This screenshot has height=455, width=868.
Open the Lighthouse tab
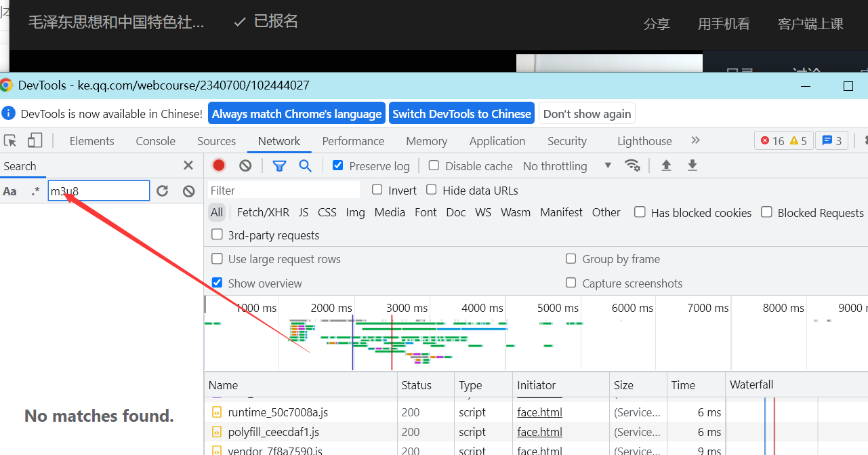coord(644,141)
